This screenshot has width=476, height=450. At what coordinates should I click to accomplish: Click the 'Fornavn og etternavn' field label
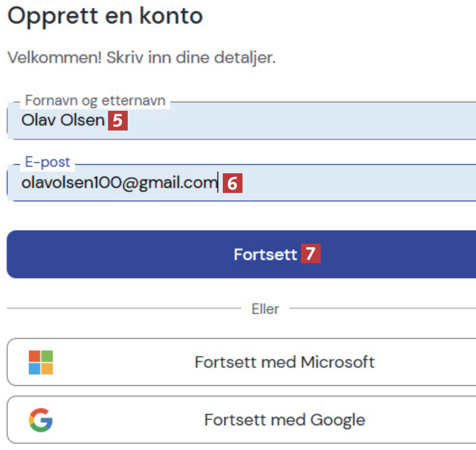click(x=93, y=101)
